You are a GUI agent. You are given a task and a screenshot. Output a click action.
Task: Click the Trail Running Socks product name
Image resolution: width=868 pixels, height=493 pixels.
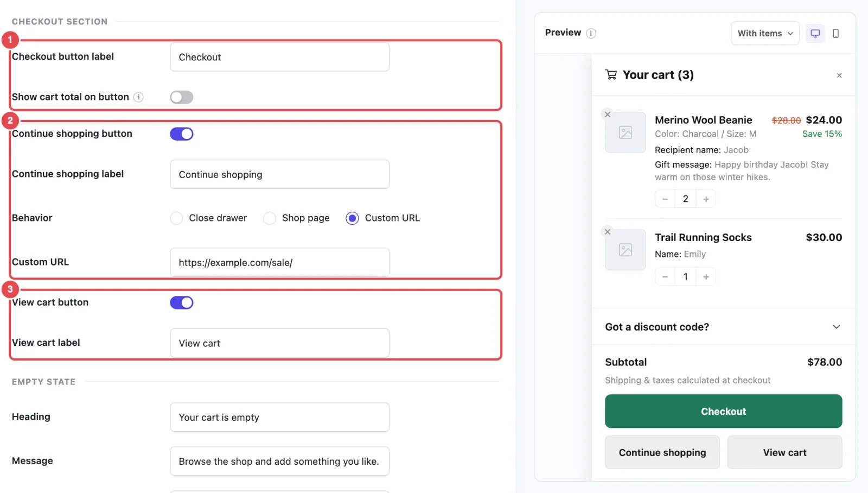(703, 237)
